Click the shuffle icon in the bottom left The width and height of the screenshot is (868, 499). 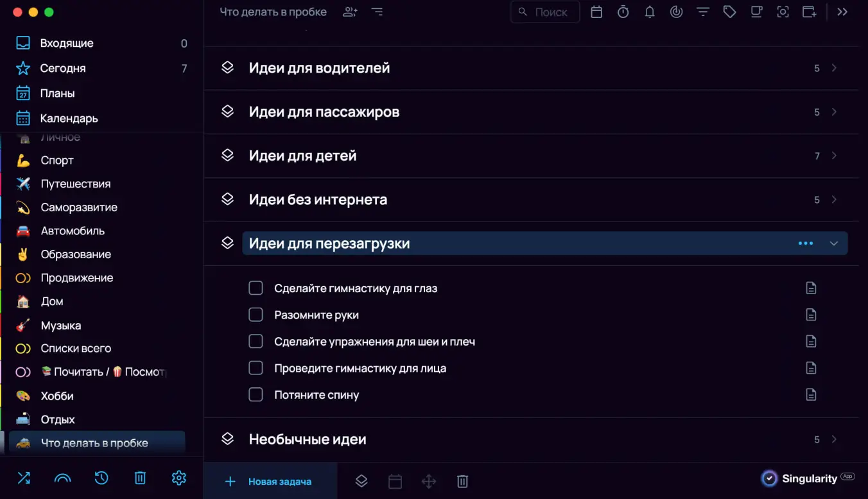[x=24, y=478]
